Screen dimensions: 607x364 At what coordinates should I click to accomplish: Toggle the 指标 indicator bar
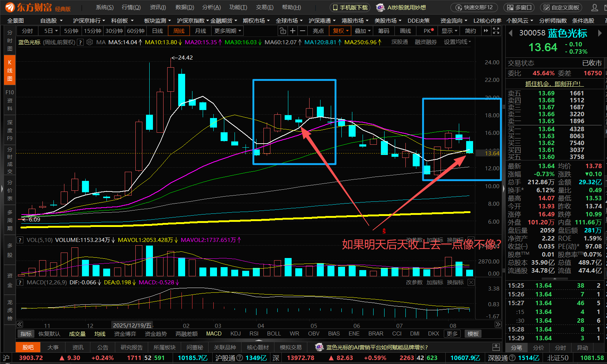(x=26, y=334)
